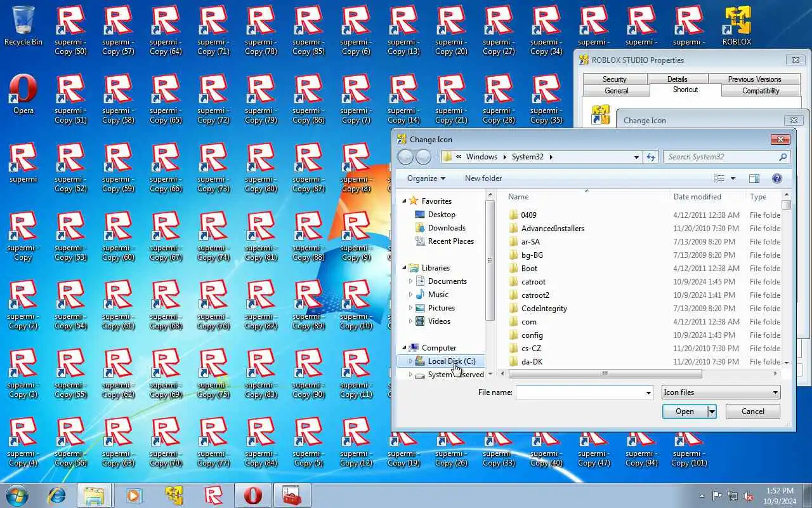Select the supermi - Copy (20) shortcut

pyautogui.click(x=451, y=30)
